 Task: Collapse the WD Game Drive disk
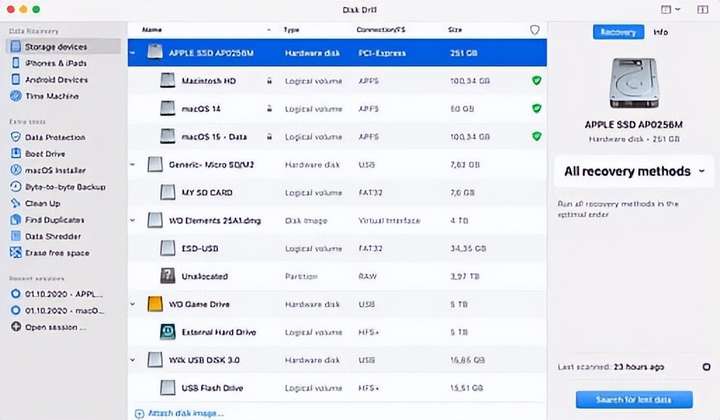click(133, 304)
